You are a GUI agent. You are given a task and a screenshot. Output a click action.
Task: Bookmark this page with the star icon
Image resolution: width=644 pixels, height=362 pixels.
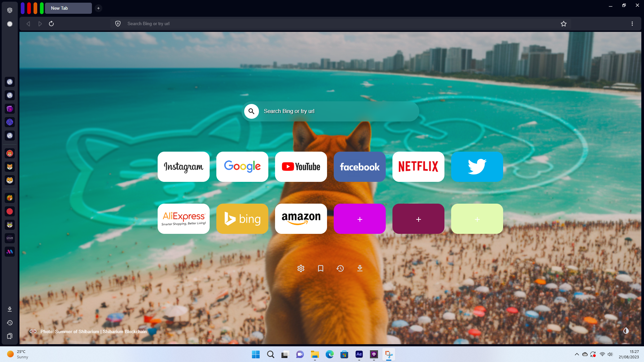coord(563,24)
